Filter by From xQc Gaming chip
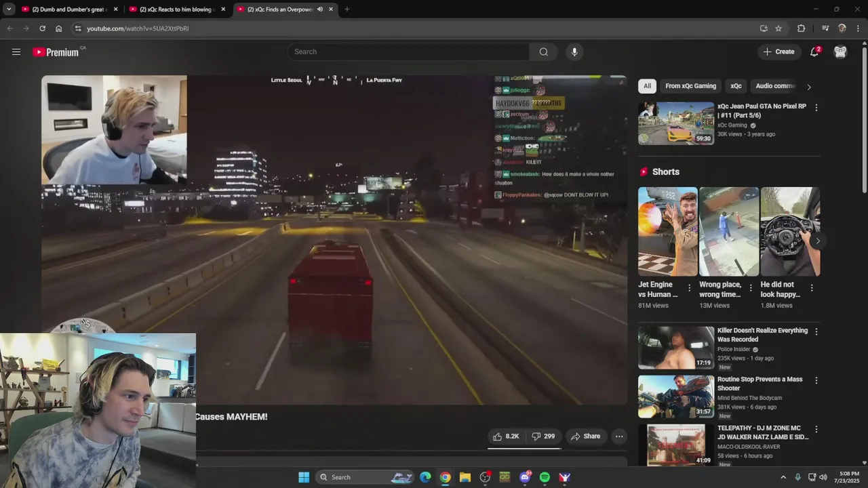 (x=690, y=86)
